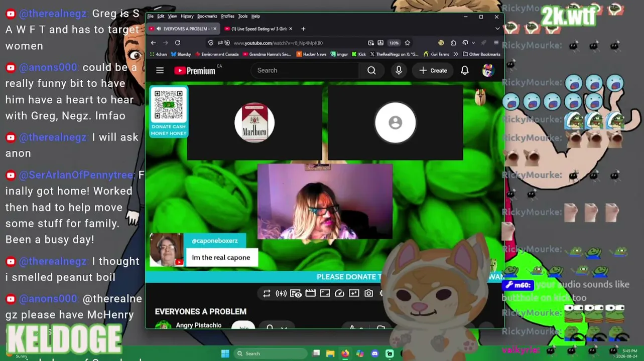Click the donate QR code image
Image resolution: width=644 pixels, height=361 pixels.
tap(169, 105)
